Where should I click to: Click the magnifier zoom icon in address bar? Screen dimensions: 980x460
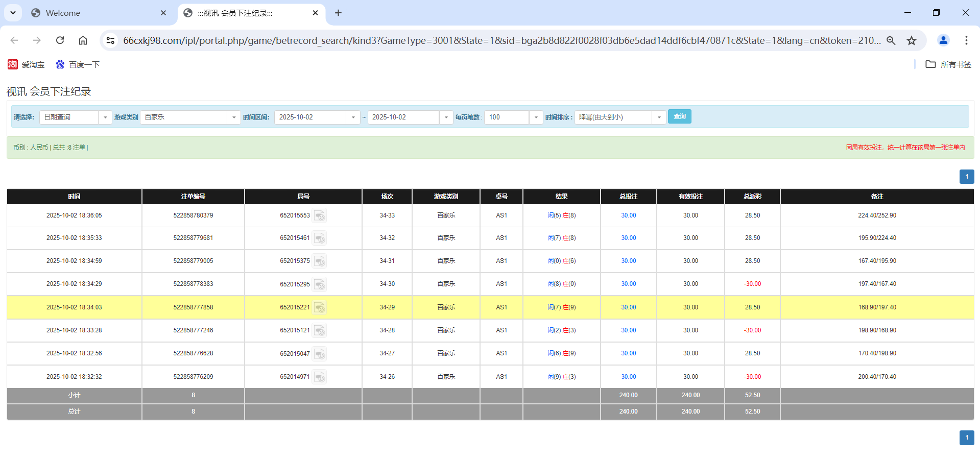click(x=891, y=40)
